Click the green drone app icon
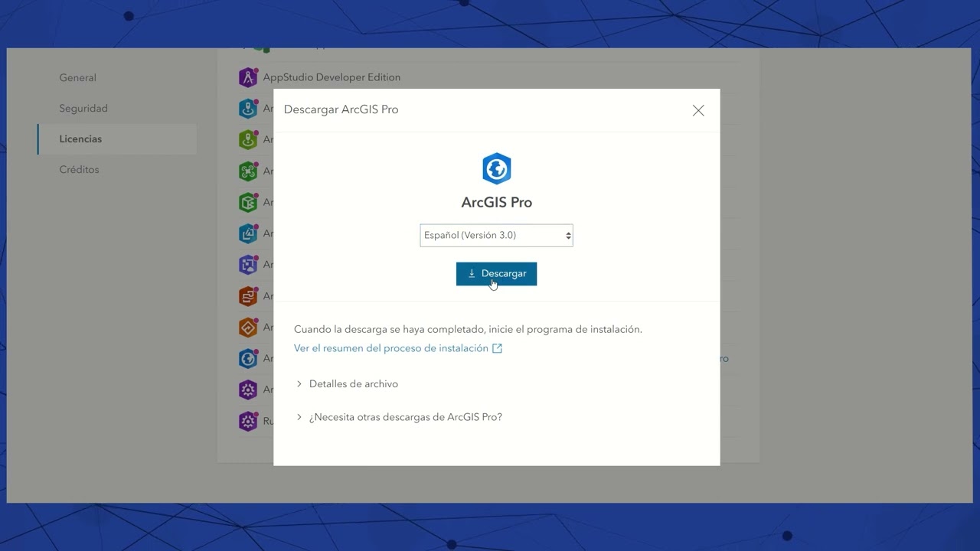Screen dimensions: 980x551 coord(248,171)
